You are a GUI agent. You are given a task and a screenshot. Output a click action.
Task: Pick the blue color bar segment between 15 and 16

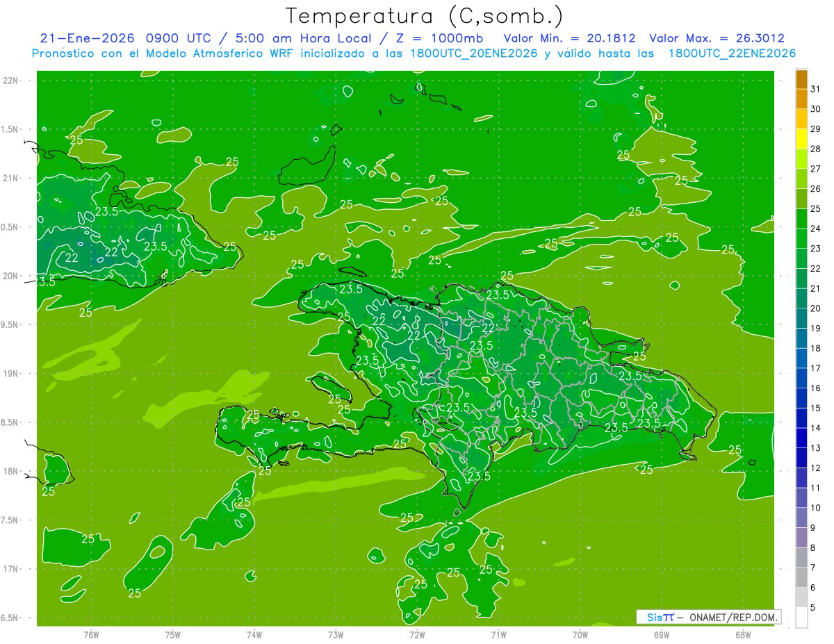click(x=801, y=399)
